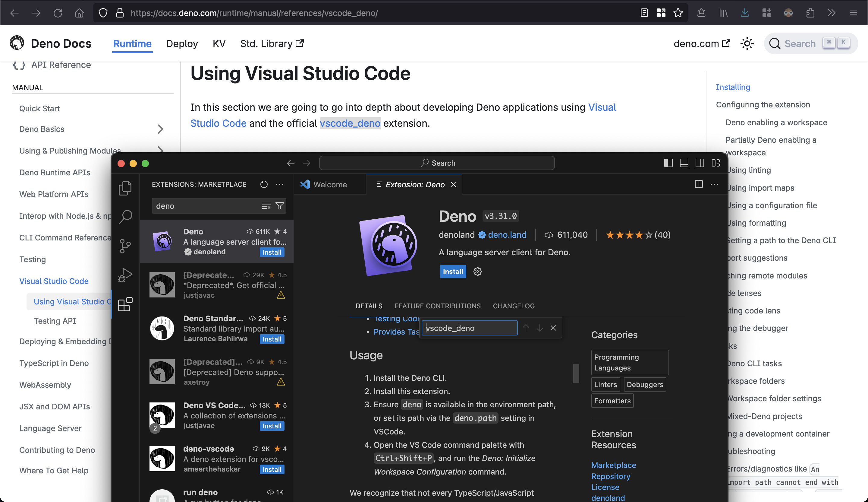Close the Extension: Deno tab

tap(454, 184)
